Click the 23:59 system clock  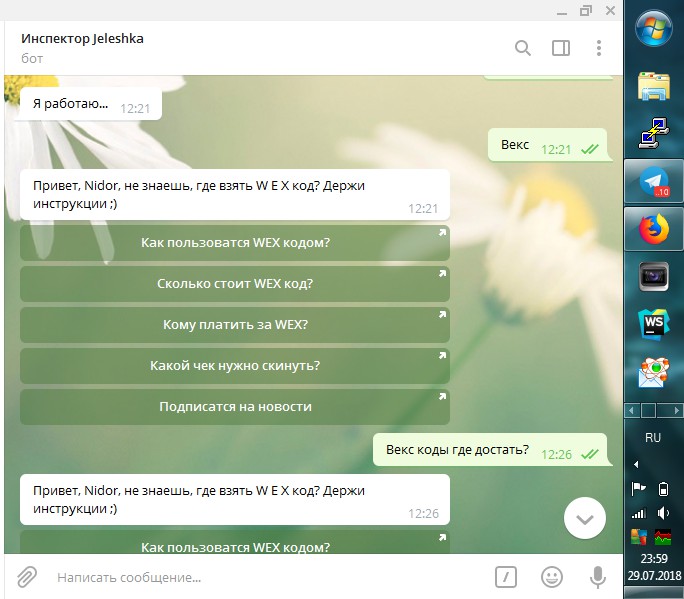[x=654, y=558]
